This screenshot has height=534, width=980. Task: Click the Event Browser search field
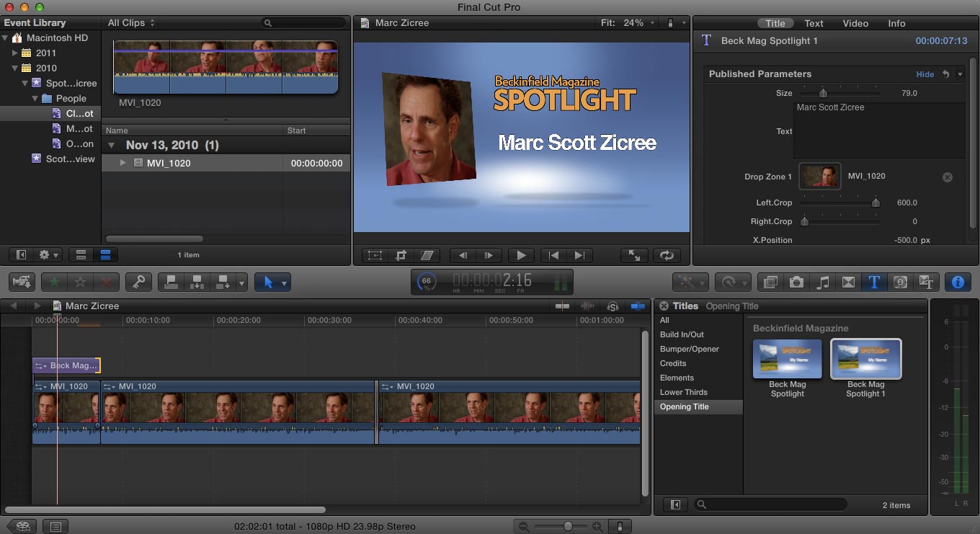click(x=303, y=23)
